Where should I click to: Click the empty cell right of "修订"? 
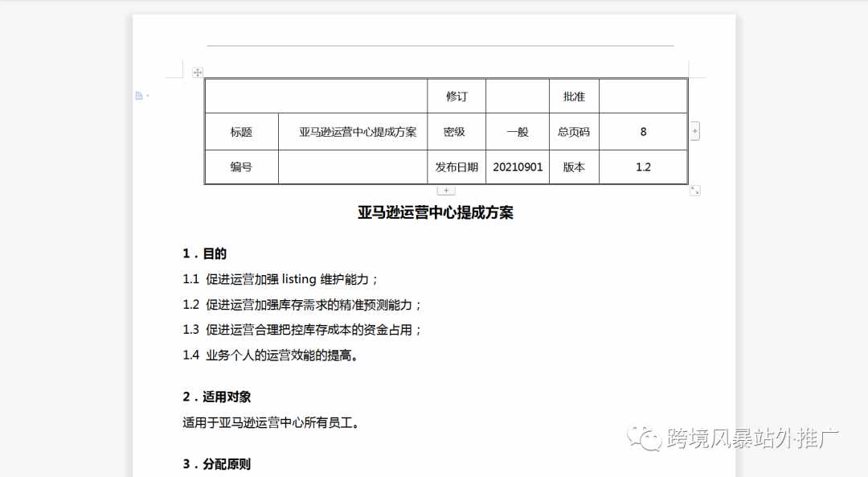tap(518, 97)
